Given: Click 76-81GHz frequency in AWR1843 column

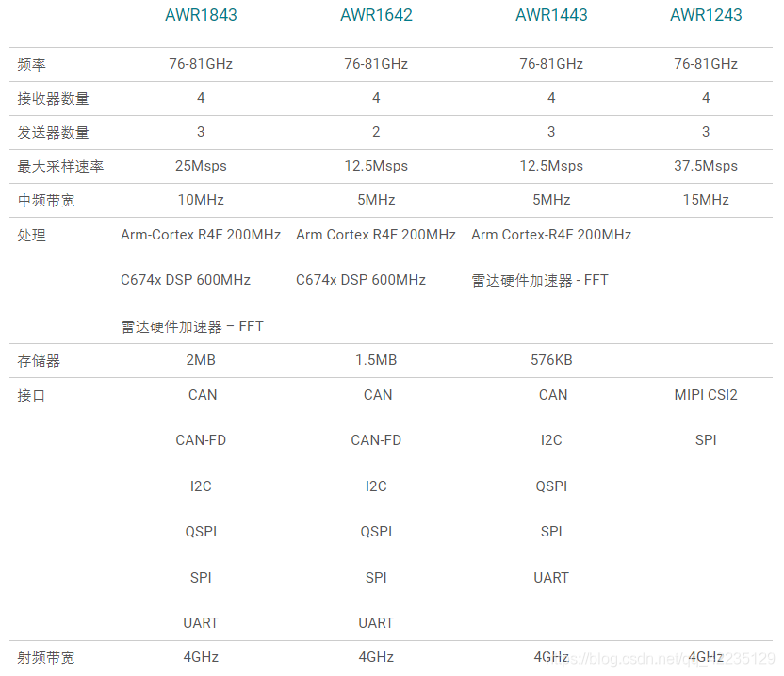Looking at the screenshot, I should tap(201, 63).
